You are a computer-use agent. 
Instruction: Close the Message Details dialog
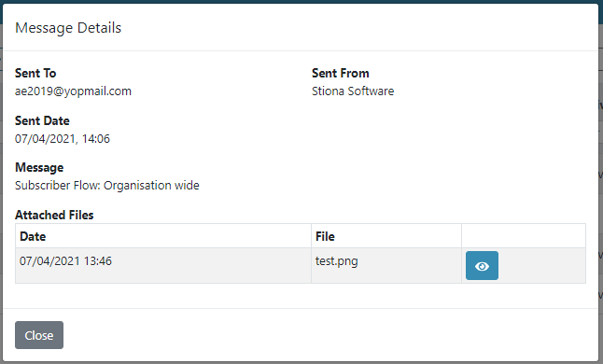coord(39,335)
